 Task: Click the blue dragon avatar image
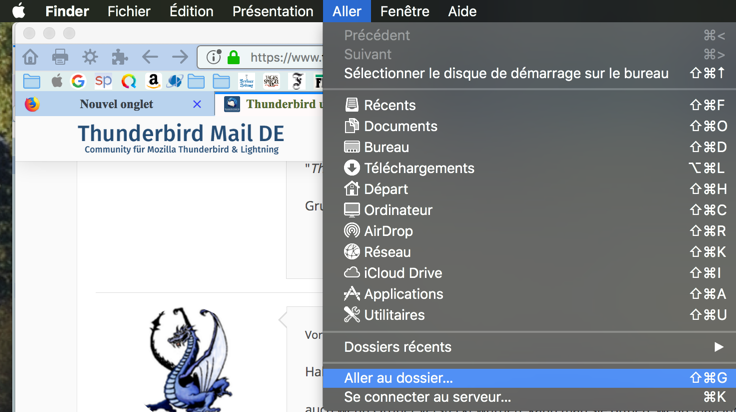pyautogui.click(x=190, y=359)
